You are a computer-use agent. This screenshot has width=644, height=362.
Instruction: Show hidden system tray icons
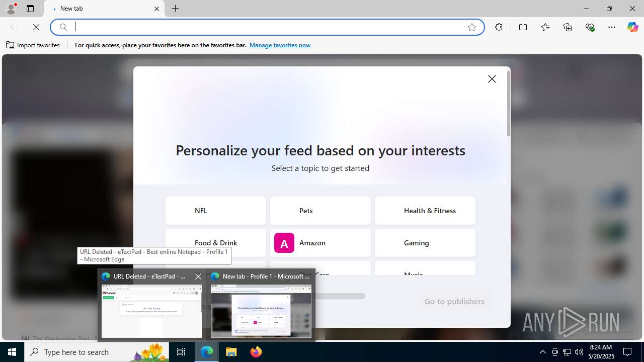point(542,352)
